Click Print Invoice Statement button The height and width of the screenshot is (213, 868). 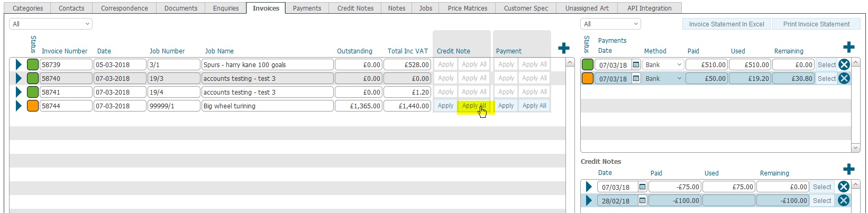point(816,24)
